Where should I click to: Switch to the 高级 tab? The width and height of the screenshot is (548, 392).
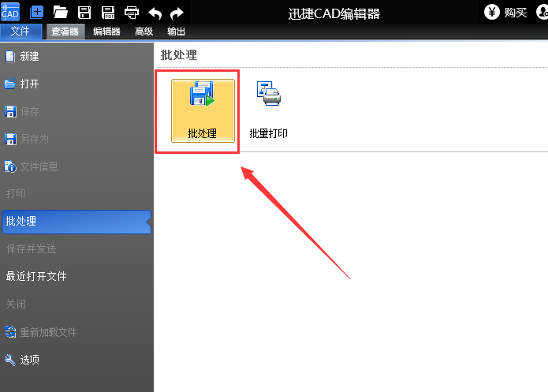(144, 32)
